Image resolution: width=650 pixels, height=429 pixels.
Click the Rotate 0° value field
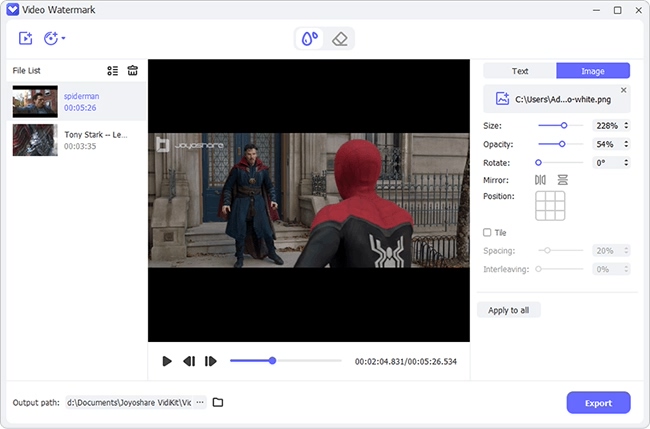(607, 163)
